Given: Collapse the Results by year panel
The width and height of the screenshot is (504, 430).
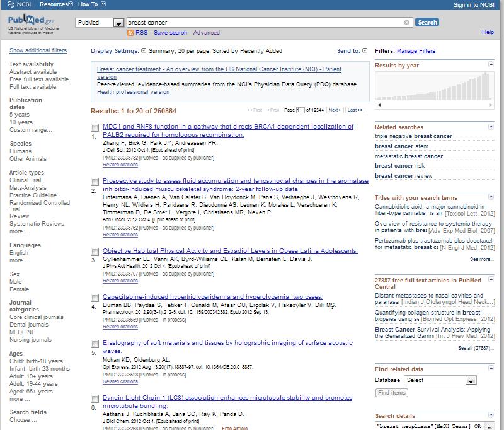Looking at the screenshot, I should [x=491, y=64].
